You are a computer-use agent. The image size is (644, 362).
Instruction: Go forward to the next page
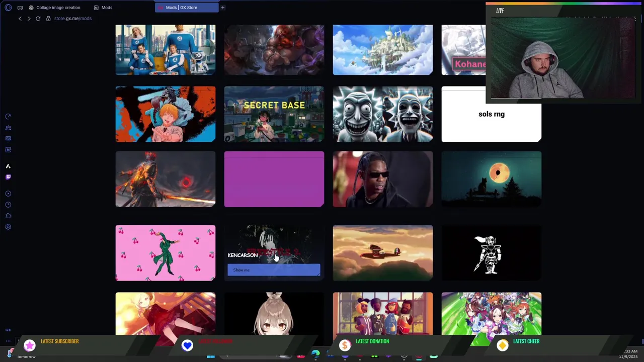click(29, 19)
